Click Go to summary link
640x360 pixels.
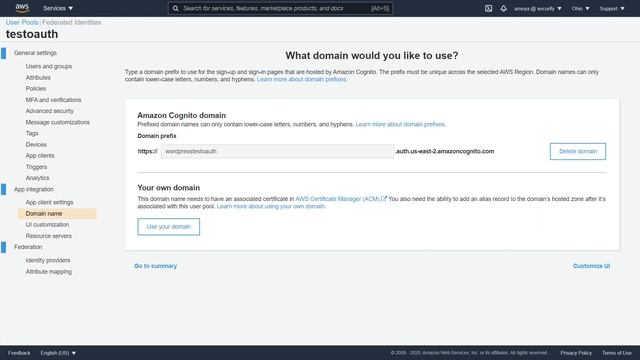(x=156, y=266)
